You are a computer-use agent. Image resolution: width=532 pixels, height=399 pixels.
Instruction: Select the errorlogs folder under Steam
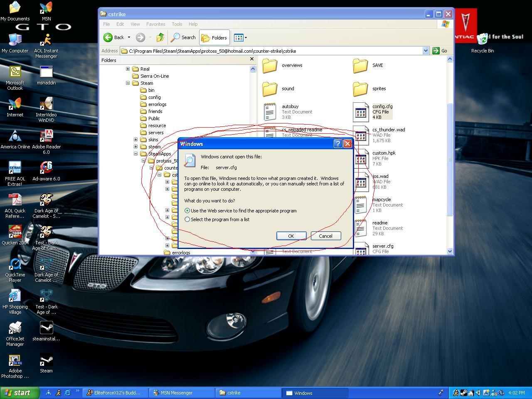[x=153, y=104]
